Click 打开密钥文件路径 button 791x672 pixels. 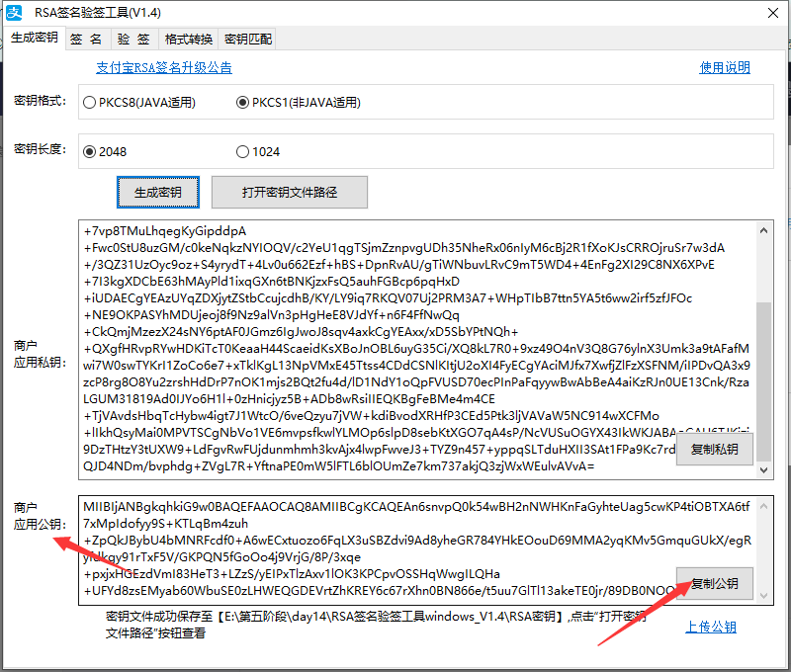point(290,192)
